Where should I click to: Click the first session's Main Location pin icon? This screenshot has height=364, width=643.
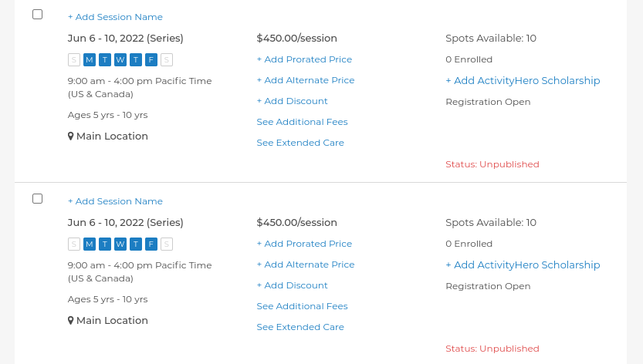(70, 136)
